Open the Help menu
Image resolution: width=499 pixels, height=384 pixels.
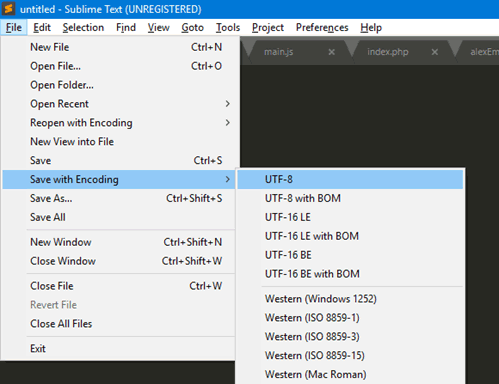pyautogui.click(x=371, y=27)
